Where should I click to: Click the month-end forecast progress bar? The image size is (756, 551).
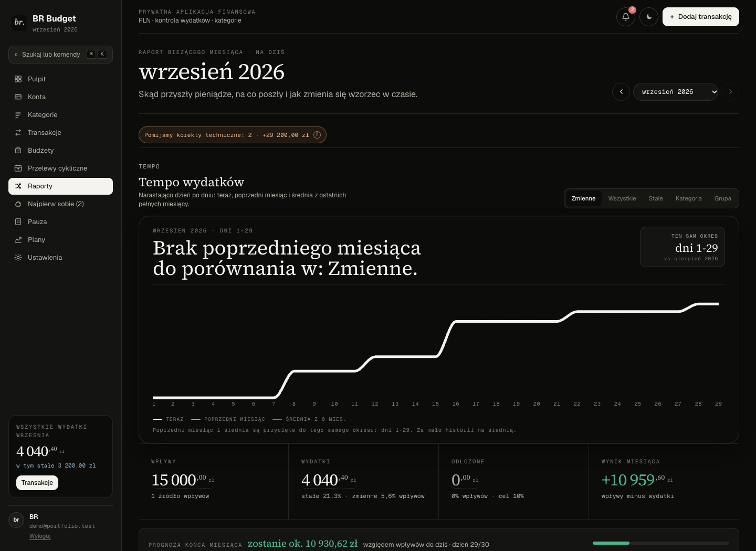pos(661,543)
